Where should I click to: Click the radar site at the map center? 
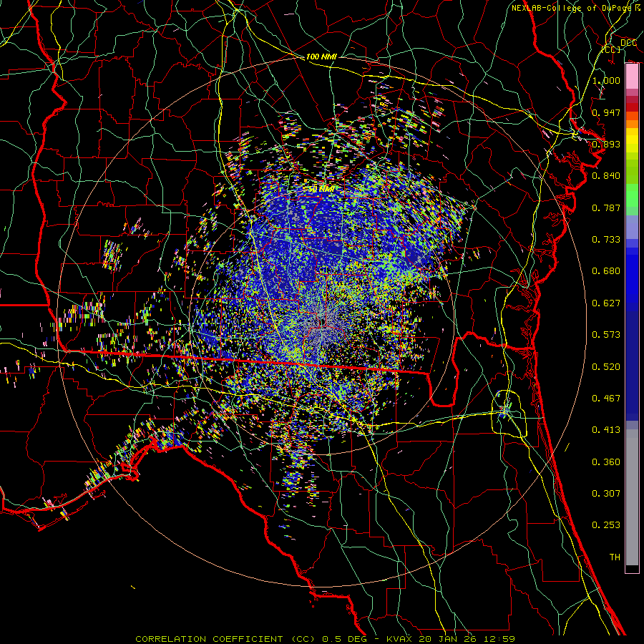pos(323,323)
